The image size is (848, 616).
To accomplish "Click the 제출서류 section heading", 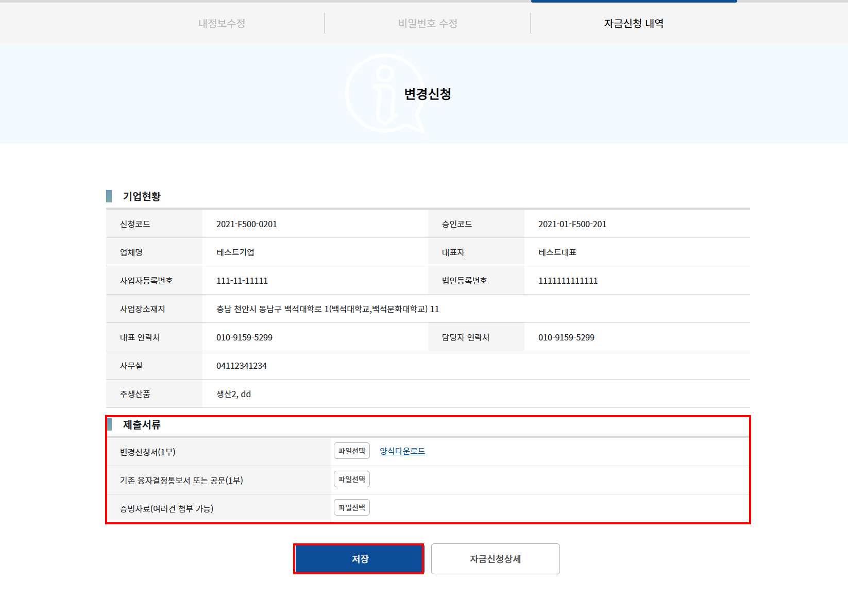I will coord(142,425).
